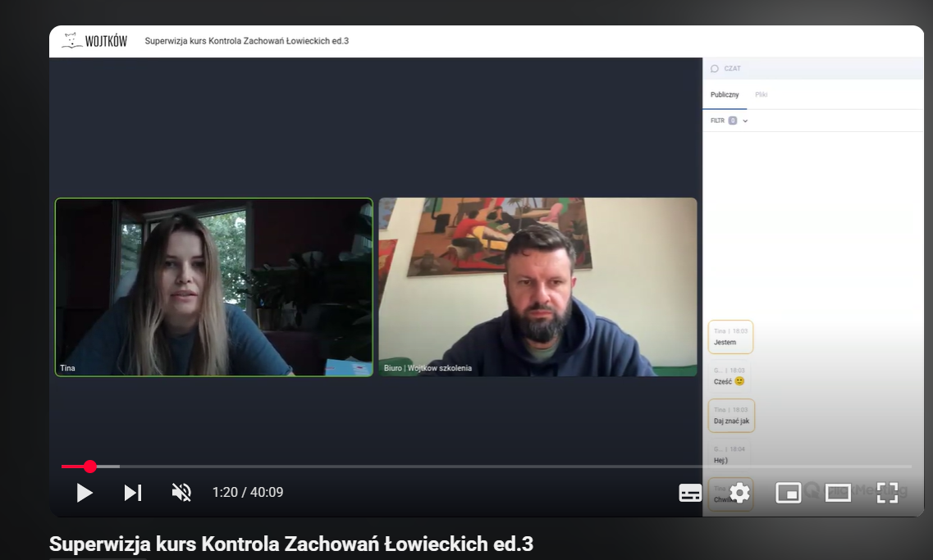Switch to the Pliki tab
Screen dimensions: 933x560
coord(761,95)
